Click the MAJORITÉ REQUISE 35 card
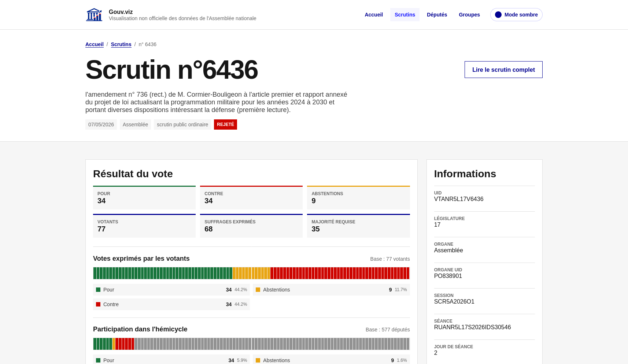Viewport: 628px width, 364px height. tap(358, 226)
